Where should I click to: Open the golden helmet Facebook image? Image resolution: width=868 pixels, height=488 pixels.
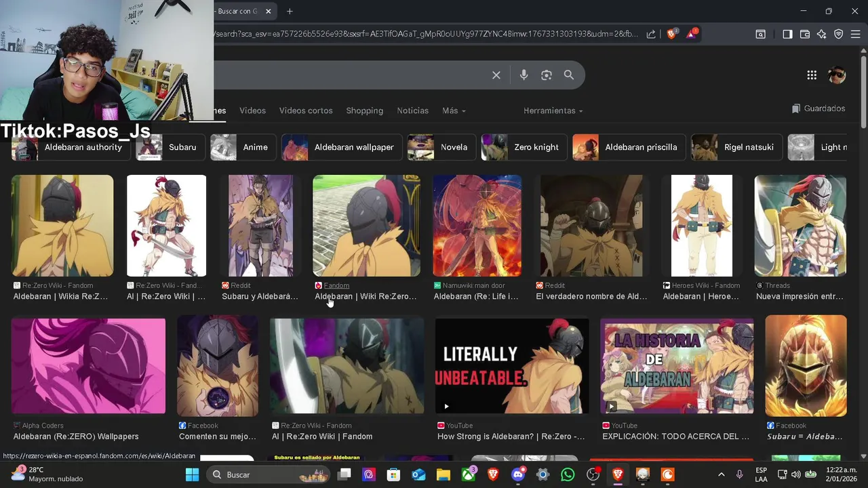pos(806,366)
